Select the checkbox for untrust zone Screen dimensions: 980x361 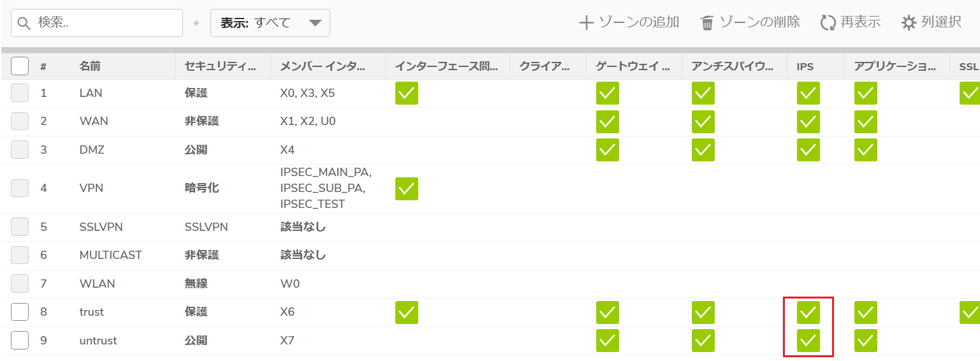[x=20, y=341]
